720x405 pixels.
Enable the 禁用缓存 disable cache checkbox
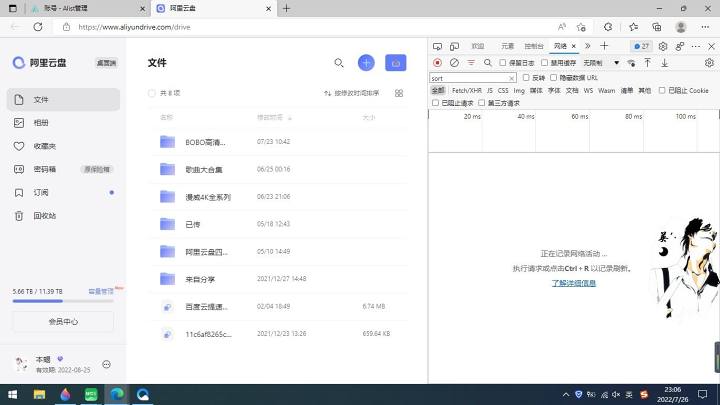click(545, 63)
